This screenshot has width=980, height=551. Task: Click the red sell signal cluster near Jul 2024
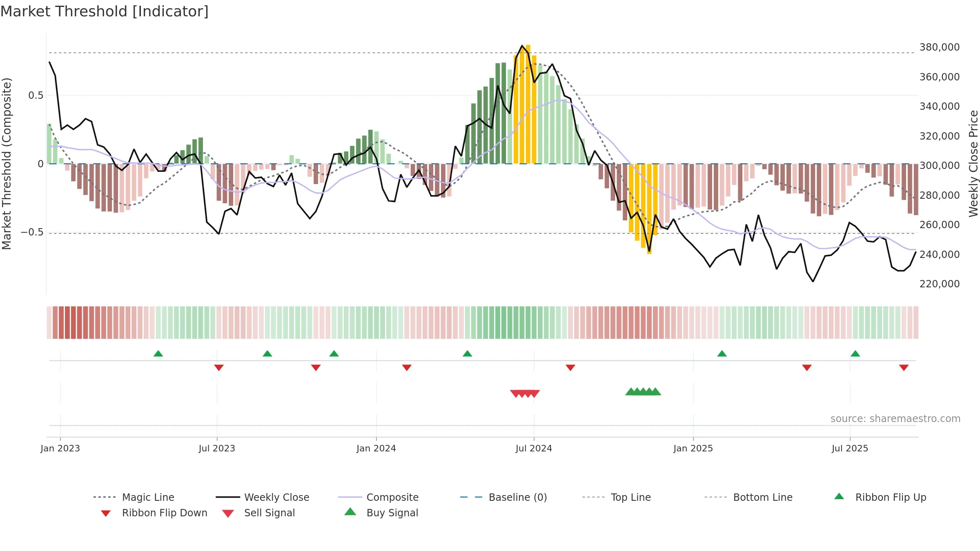tap(525, 394)
